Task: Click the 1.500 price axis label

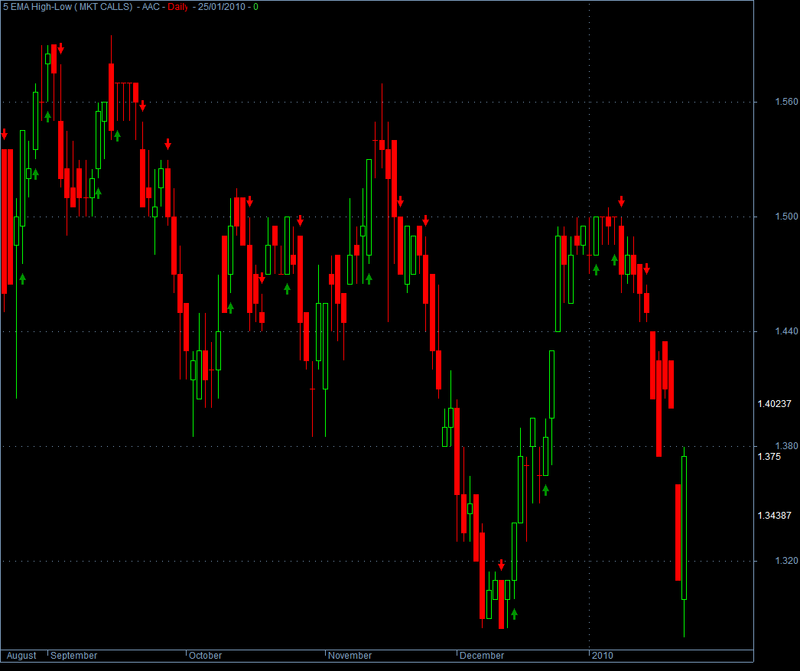Action: 786,216
